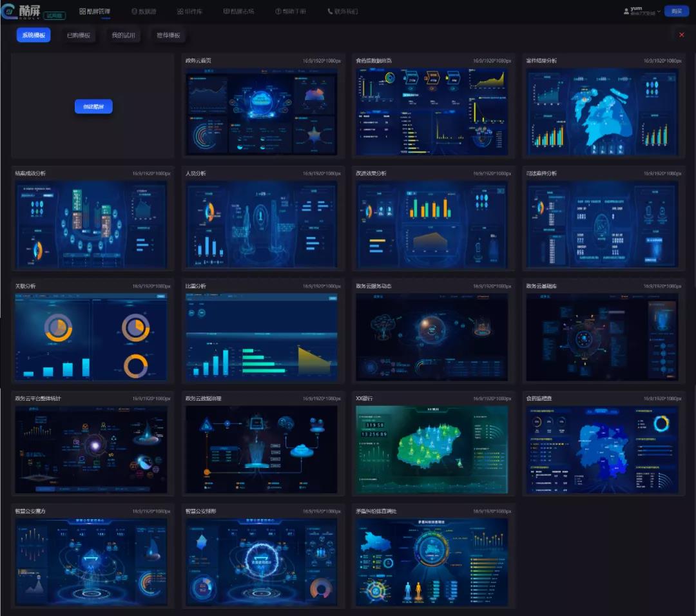Click the blue create-screen button in blank card
696x616 pixels.
tap(93, 106)
